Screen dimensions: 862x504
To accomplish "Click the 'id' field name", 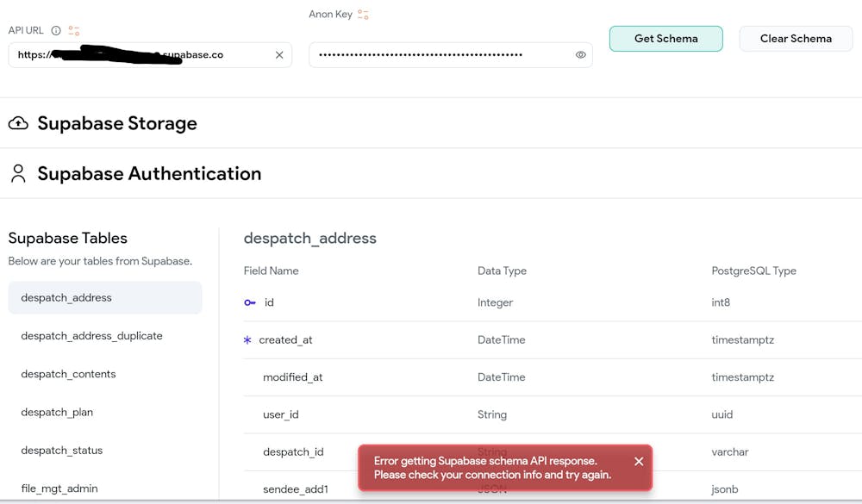I will click(269, 303).
